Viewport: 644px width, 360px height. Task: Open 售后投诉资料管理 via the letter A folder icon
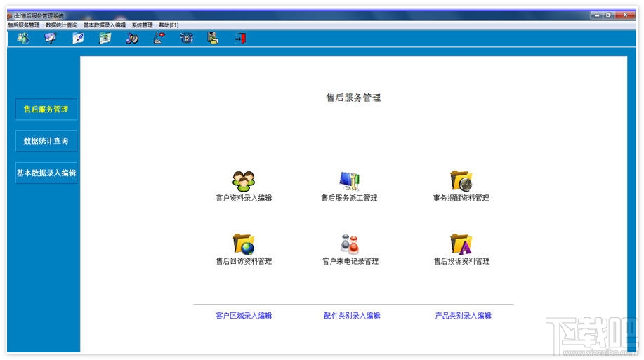pyautogui.click(x=461, y=244)
